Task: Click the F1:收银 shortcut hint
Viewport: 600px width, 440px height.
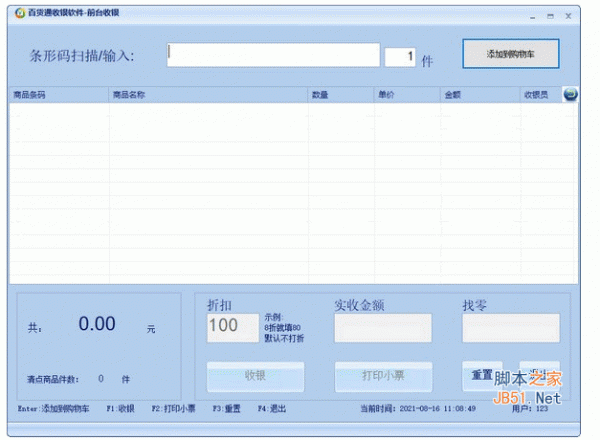Action: pos(121,409)
